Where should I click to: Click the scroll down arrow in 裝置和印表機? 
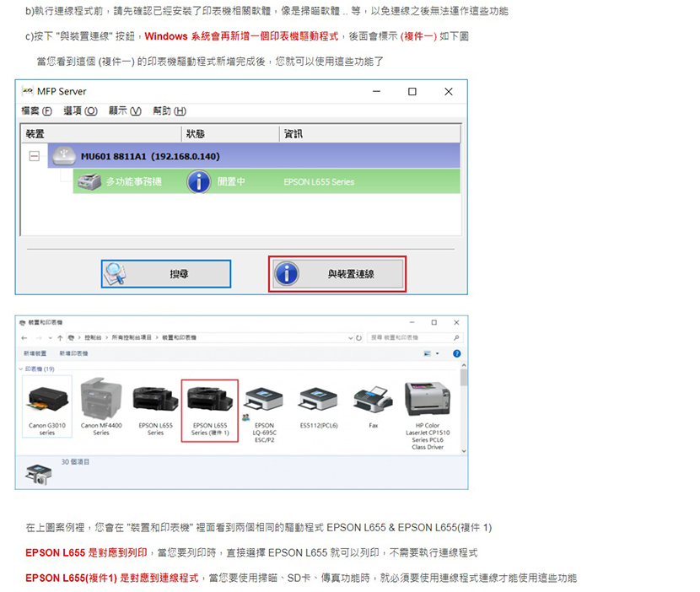(x=464, y=451)
